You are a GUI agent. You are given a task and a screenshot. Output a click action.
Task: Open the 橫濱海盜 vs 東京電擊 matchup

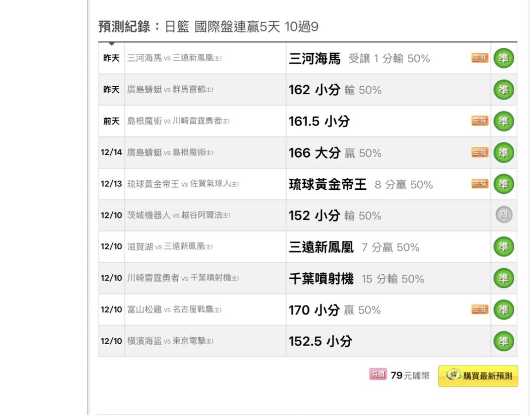click(170, 341)
